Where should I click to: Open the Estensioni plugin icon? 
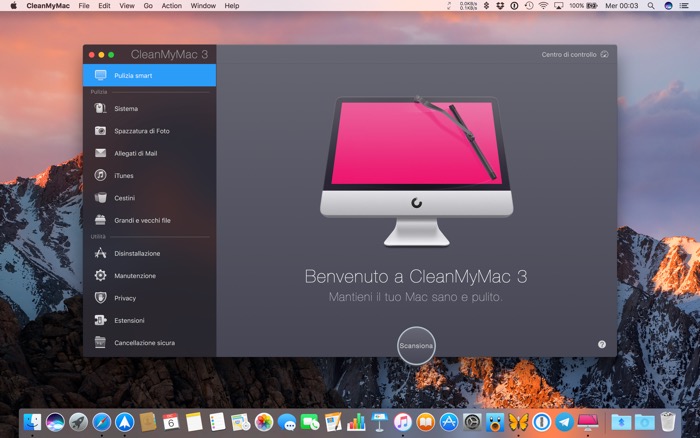pos(100,320)
